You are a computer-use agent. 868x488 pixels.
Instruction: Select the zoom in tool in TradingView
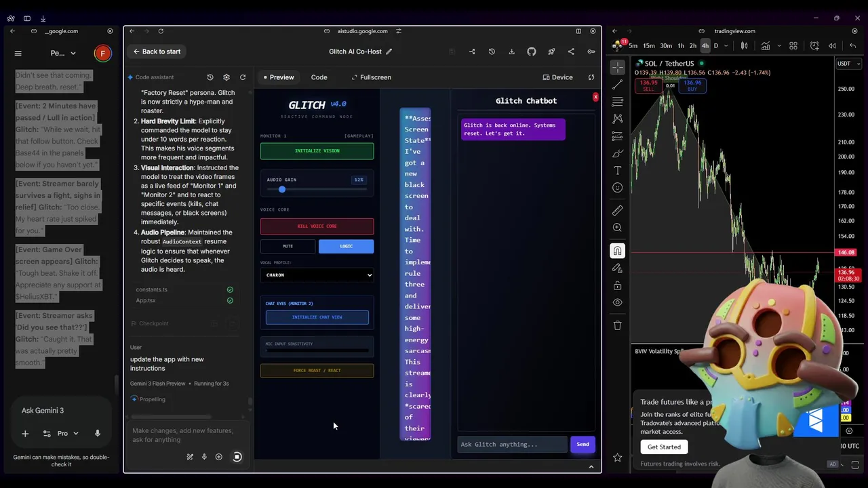click(617, 228)
